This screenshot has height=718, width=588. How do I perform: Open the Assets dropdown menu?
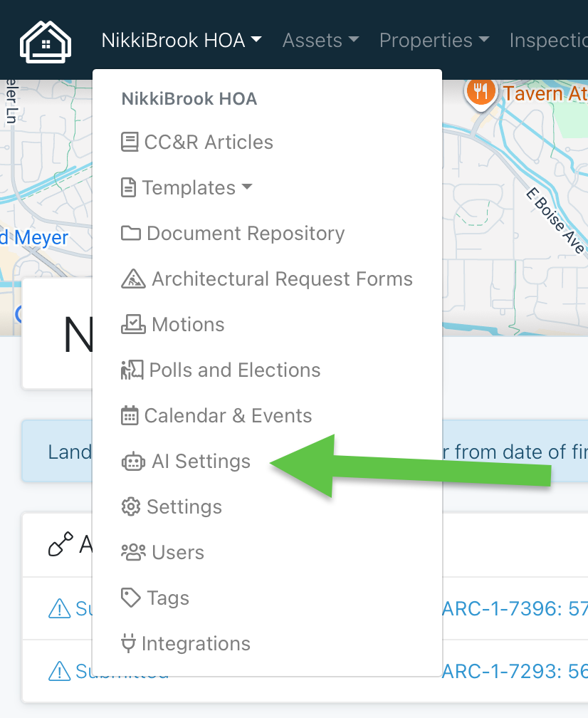click(320, 41)
